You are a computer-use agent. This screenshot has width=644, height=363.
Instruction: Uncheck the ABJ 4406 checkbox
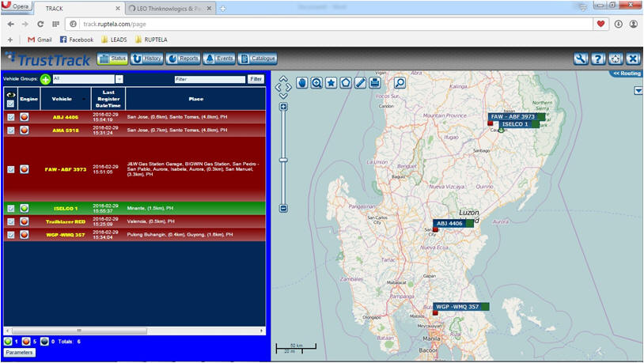10,117
